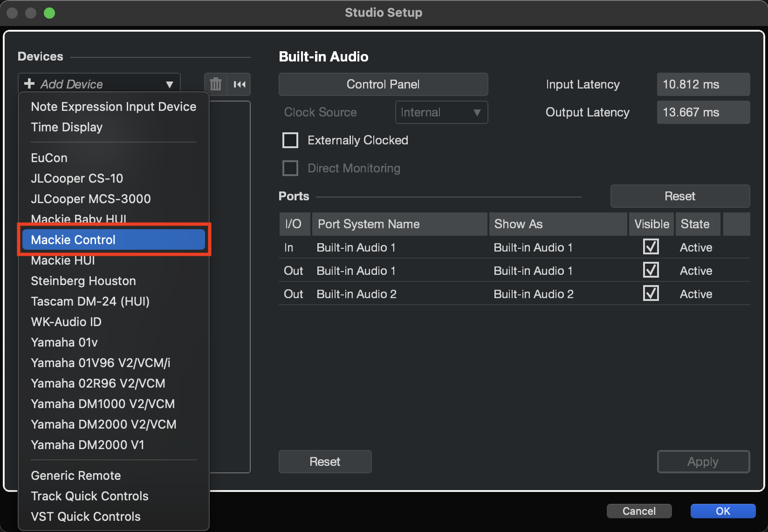Select Yamaha 01v from the menu
This screenshot has width=768, height=532.
click(x=114, y=342)
